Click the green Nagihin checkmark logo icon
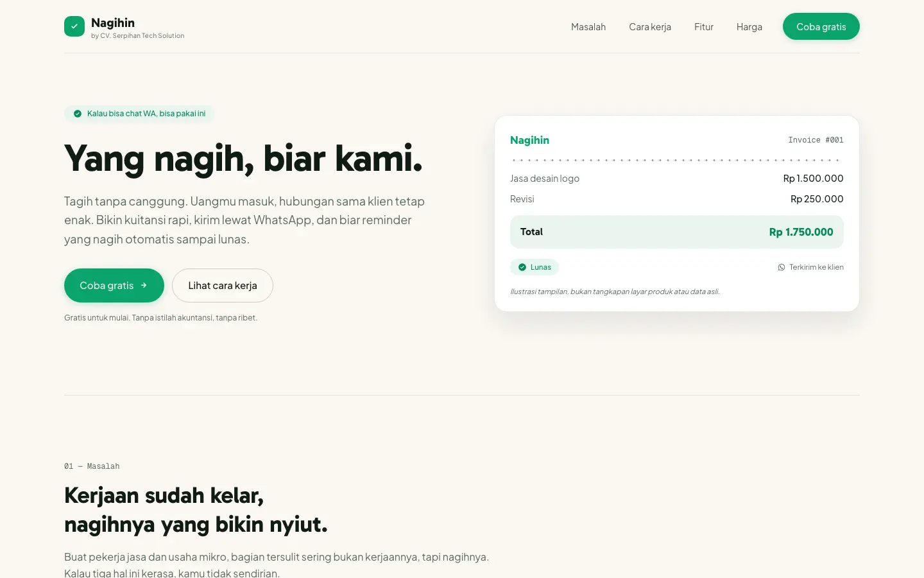This screenshot has height=578, width=924. (x=74, y=26)
